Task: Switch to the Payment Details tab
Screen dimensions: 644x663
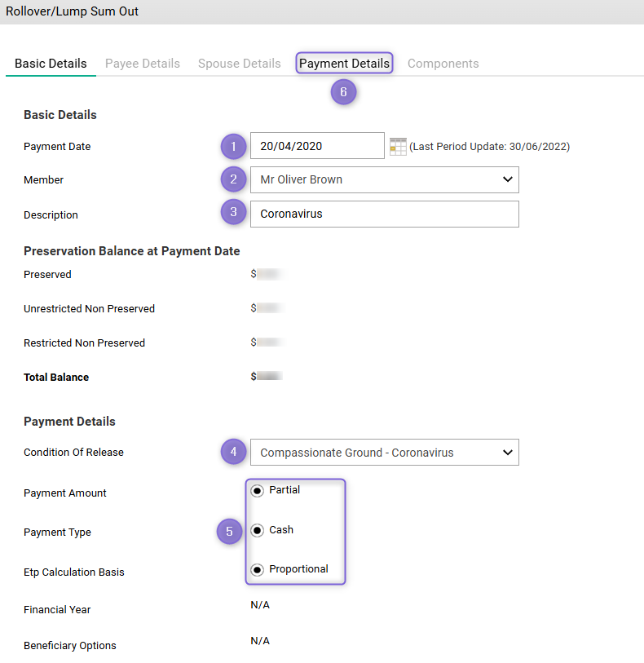Action: click(x=344, y=64)
